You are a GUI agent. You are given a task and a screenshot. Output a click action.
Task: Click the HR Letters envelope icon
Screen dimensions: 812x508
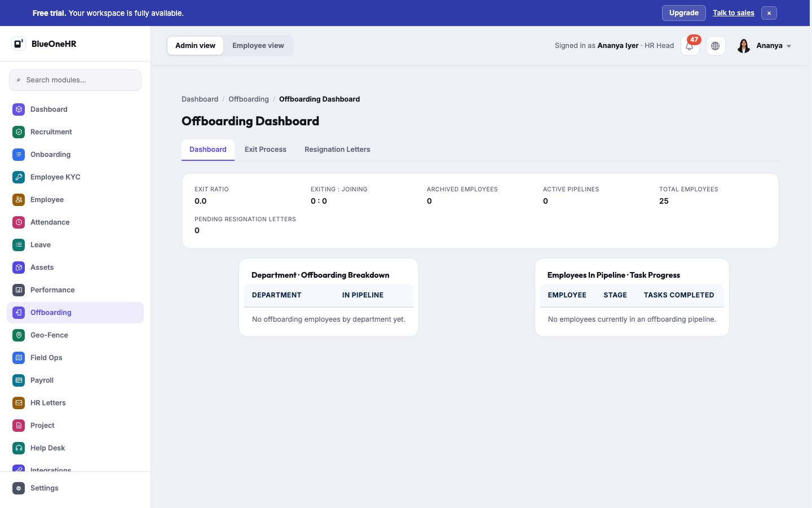(19, 403)
